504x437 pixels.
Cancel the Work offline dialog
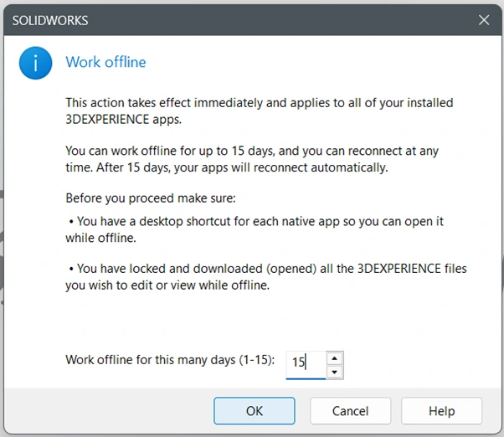click(350, 411)
